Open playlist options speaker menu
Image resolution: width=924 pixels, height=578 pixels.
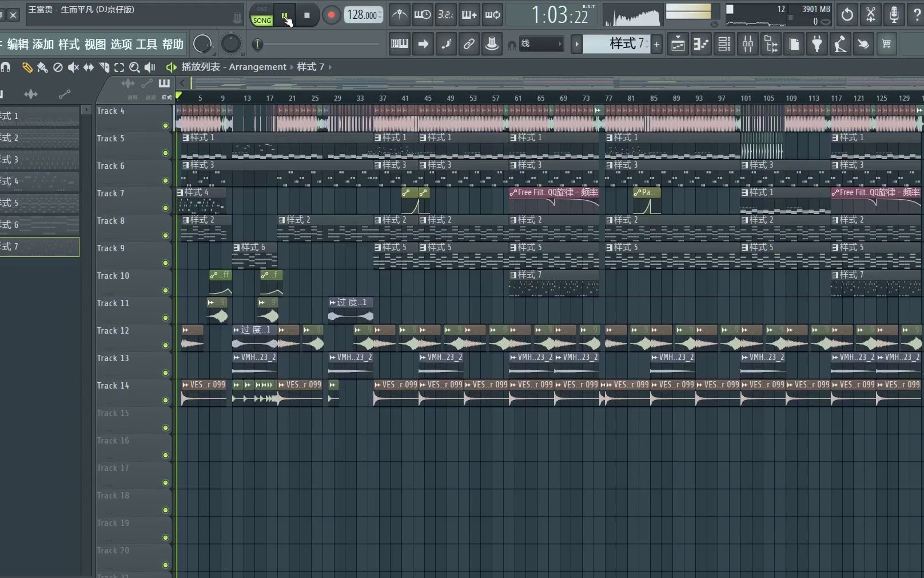pyautogui.click(x=171, y=68)
